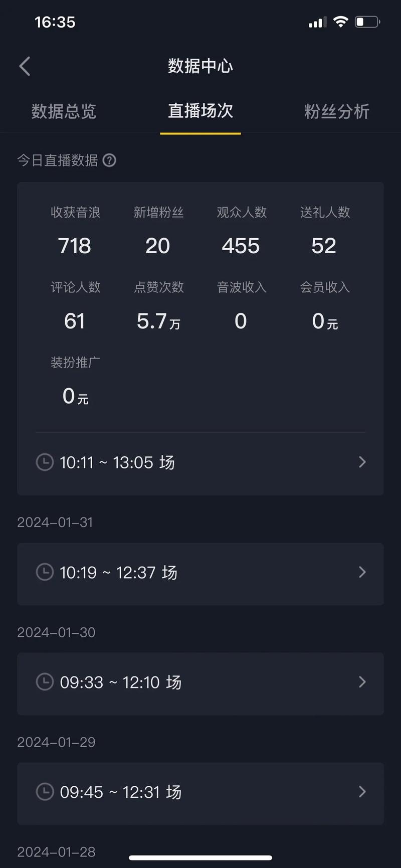Screen dimensions: 401x868
Task: Click clock icon of 10:11 ~ 13:05 session
Action: 45,462
